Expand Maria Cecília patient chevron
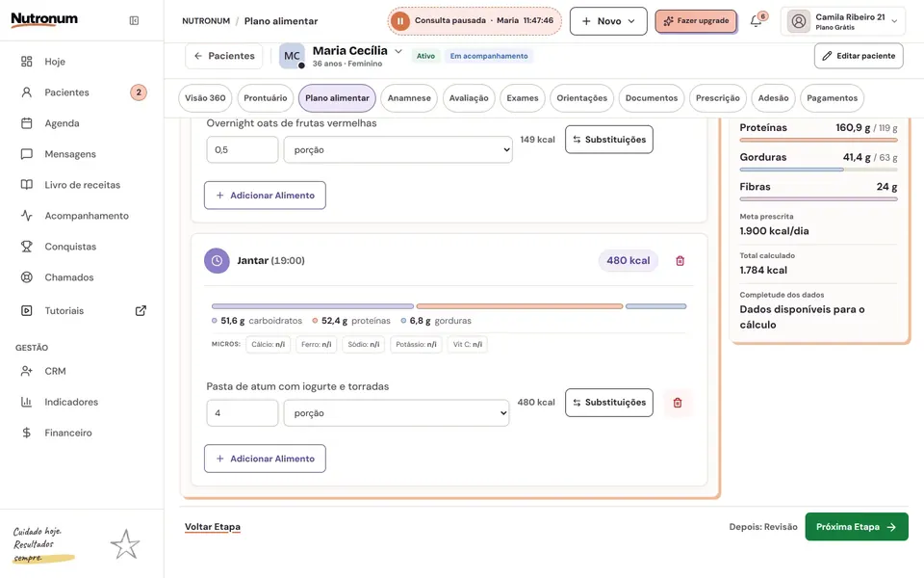This screenshot has width=924, height=578. point(398,51)
